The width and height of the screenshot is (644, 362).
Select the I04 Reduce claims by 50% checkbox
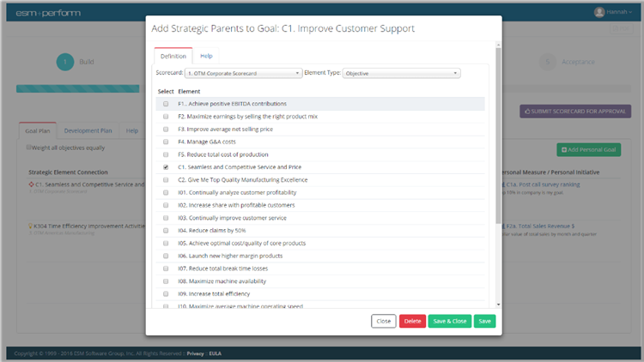[166, 231]
